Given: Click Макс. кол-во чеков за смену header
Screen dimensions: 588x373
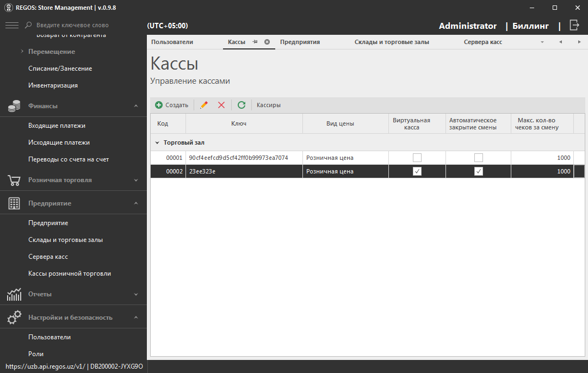Looking at the screenshot, I should [x=542, y=124].
